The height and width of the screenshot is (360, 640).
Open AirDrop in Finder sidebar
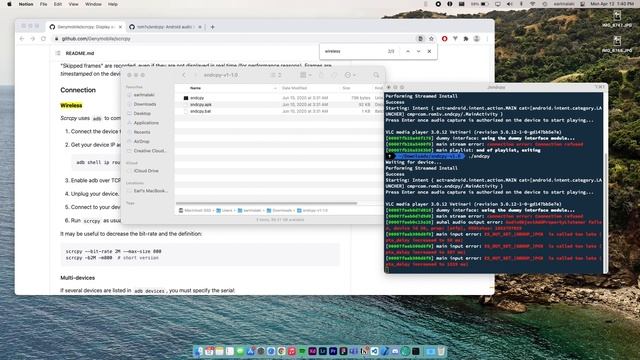[x=142, y=141]
